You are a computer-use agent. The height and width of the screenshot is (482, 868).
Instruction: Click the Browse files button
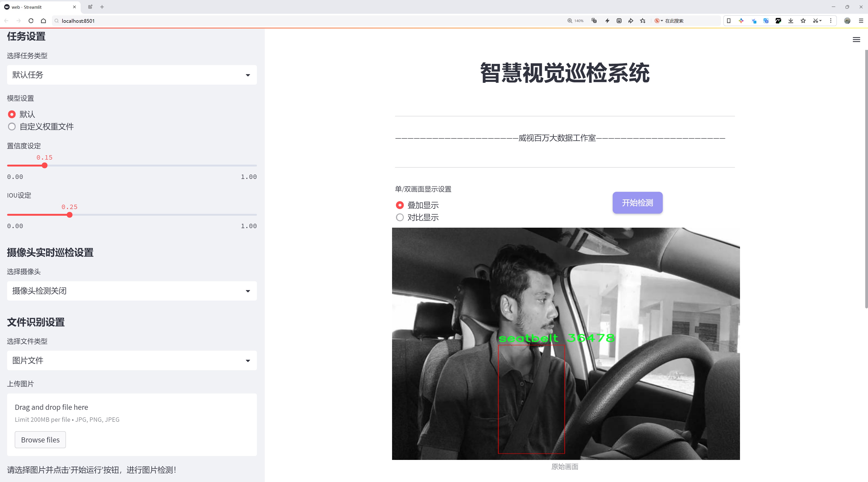click(x=40, y=439)
